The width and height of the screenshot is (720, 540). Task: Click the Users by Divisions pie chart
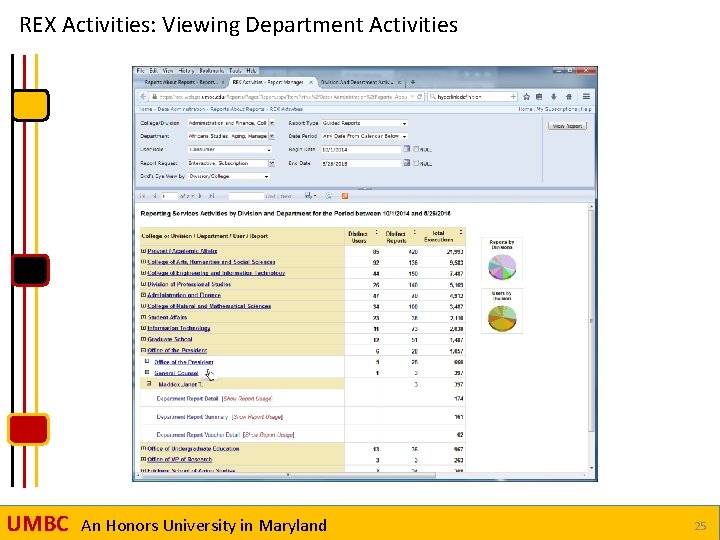coord(502,318)
